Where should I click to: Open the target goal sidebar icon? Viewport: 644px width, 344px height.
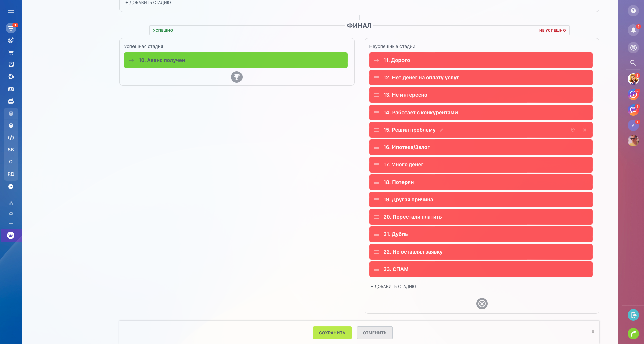[x=11, y=40]
